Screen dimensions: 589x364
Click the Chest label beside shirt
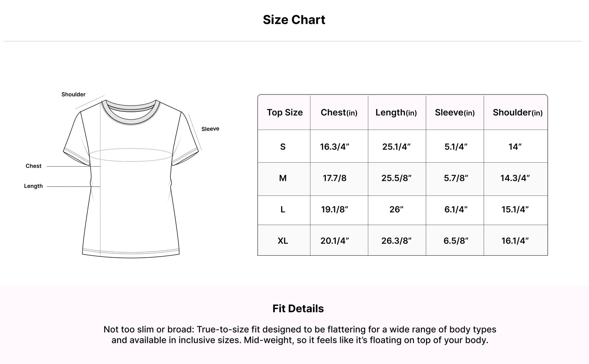click(x=33, y=166)
